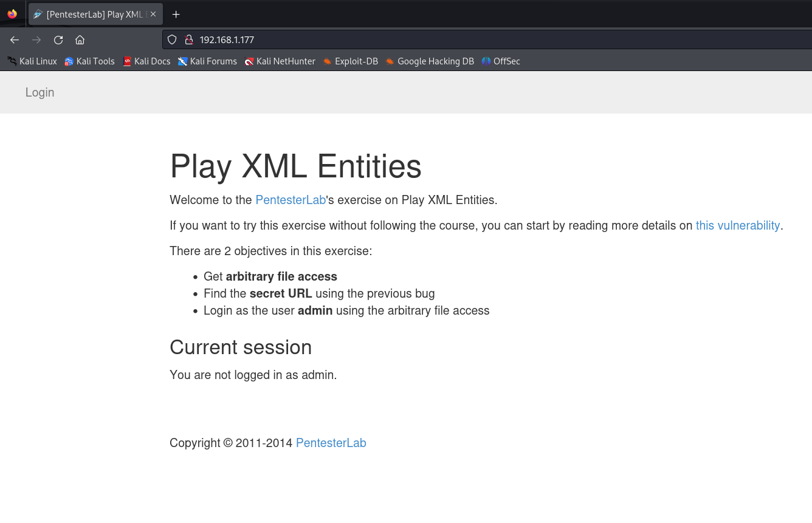This screenshot has width=812, height=523.
Task: Open the Kali NetHunter bookmark
Action: click(x=280, y=61)
